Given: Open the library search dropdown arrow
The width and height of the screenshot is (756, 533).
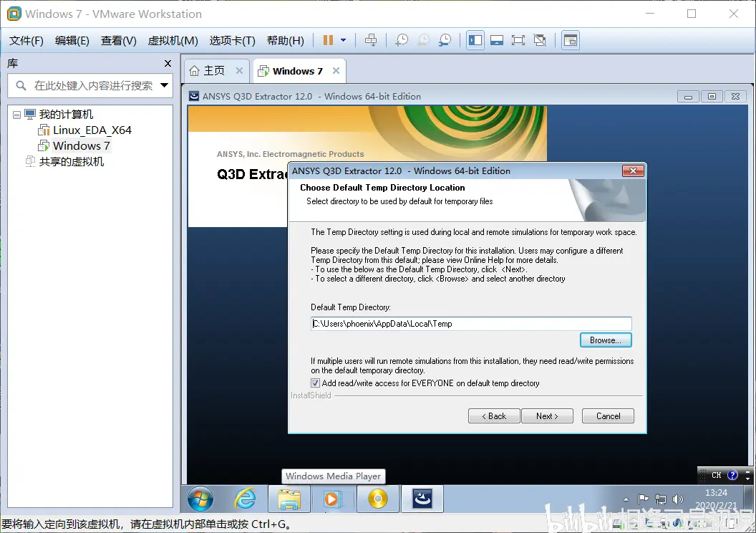Looking at the screenshot, I should pos(165,85).
